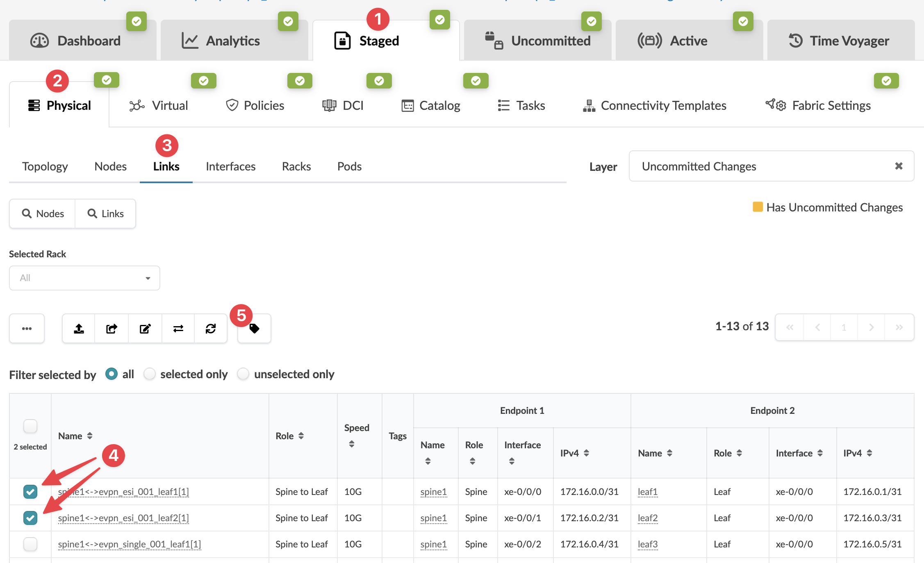Click the swap arrows icon in toolbar
924x563 pixels.
click(x=178, y=329)
